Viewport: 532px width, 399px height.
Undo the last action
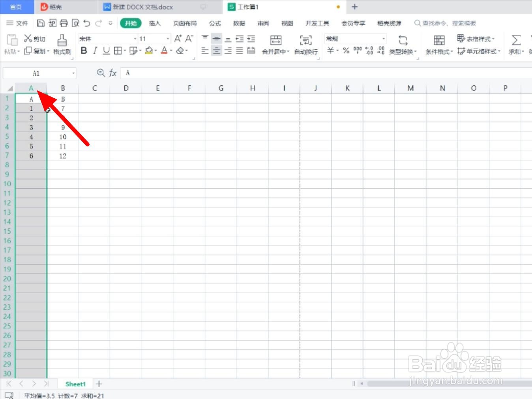pos(87,23)
